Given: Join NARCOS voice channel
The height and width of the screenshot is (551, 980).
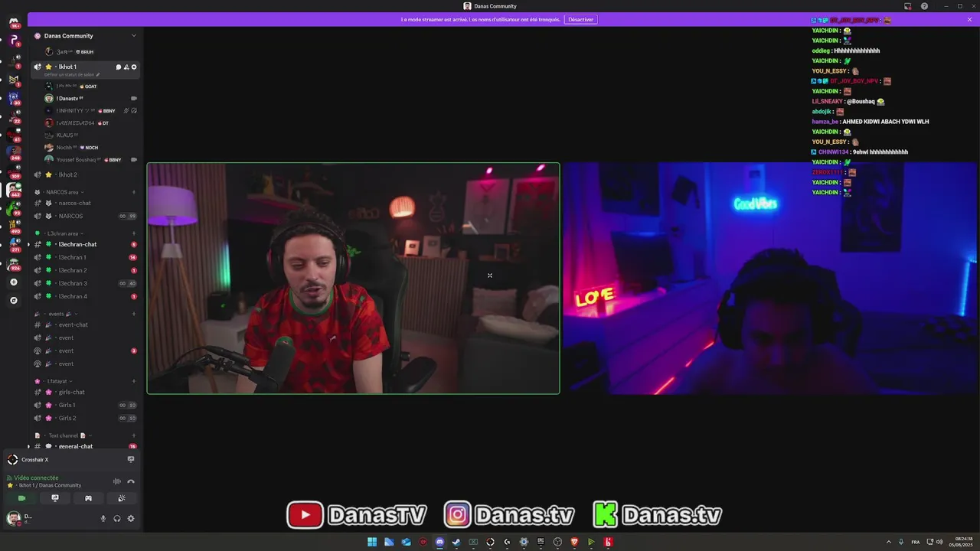Looking at the screenshot, I should pyautogui.click(x=85, y=216).
